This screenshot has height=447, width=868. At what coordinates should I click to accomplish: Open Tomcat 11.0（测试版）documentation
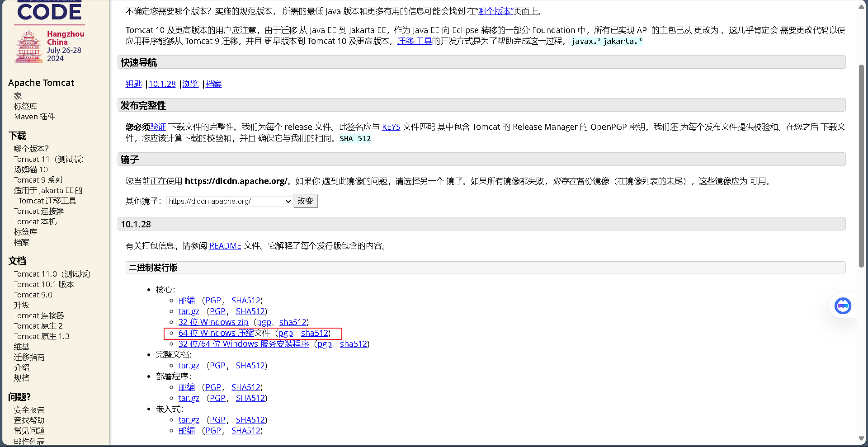tap(52, 274)
